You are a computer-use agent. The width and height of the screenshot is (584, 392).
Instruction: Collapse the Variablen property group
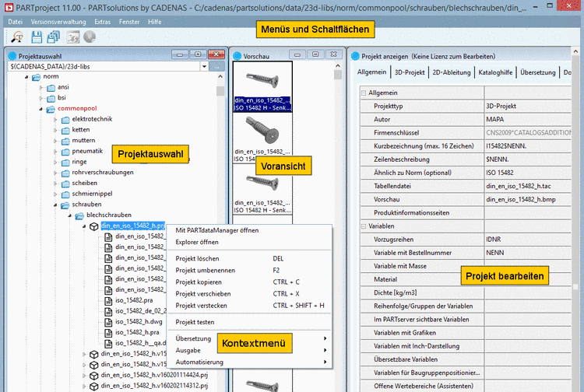tap(364, 226)
